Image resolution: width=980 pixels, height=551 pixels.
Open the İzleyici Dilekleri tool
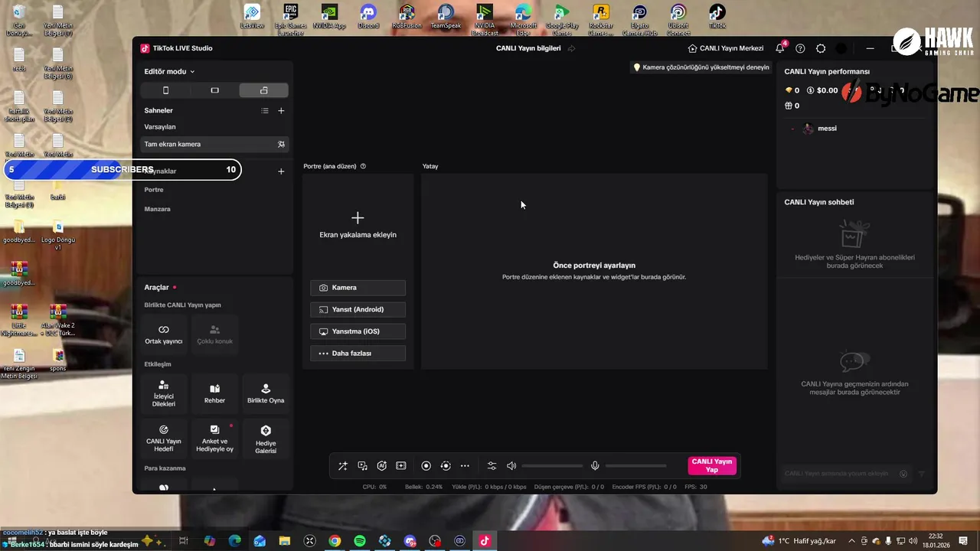tap(164, 393)
